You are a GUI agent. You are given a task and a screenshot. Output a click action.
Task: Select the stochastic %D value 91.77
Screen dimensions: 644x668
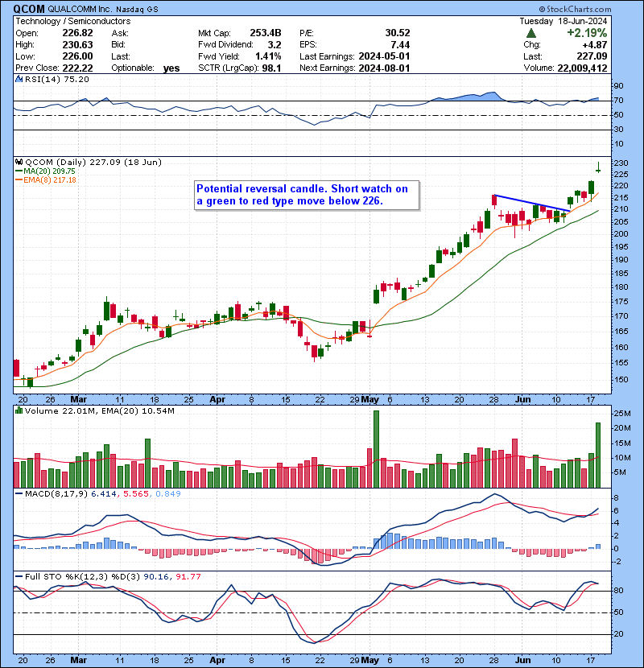[x=188, y=576]
